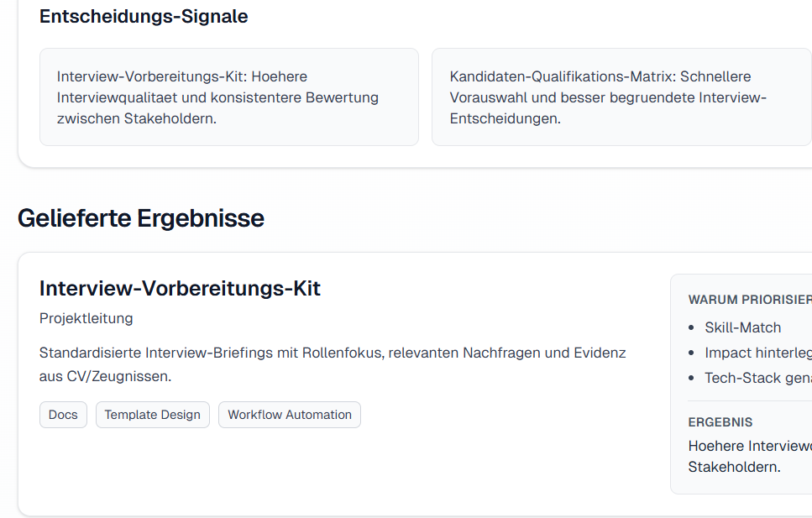Click the Projektleitung role label
The width and height of the screenshot is (812, 518).
(86, 318)
